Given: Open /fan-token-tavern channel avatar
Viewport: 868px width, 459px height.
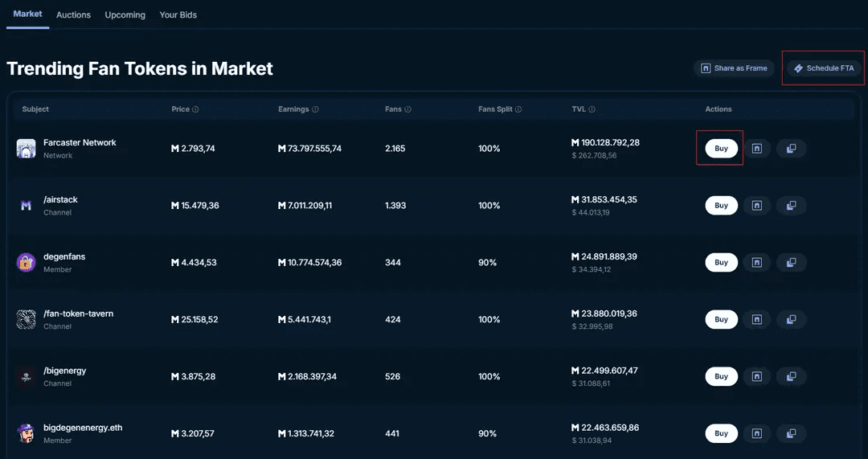Looking at the screenshot, I should (26, 319).
